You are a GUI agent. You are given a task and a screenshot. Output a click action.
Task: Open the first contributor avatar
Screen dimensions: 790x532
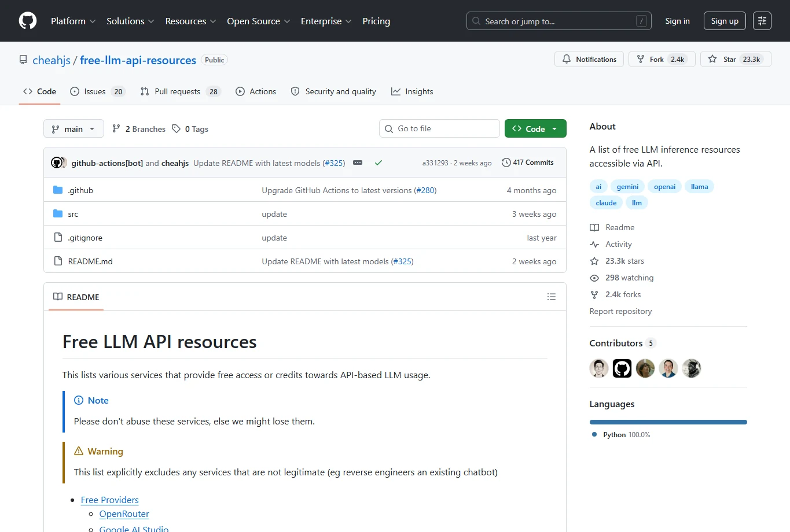click(x=599, y=368)
